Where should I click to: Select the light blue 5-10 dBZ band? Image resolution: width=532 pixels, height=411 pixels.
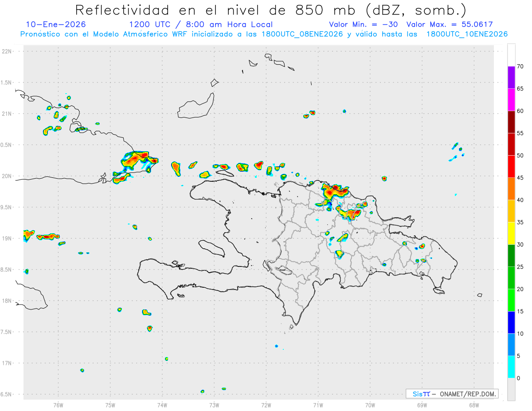511,344
